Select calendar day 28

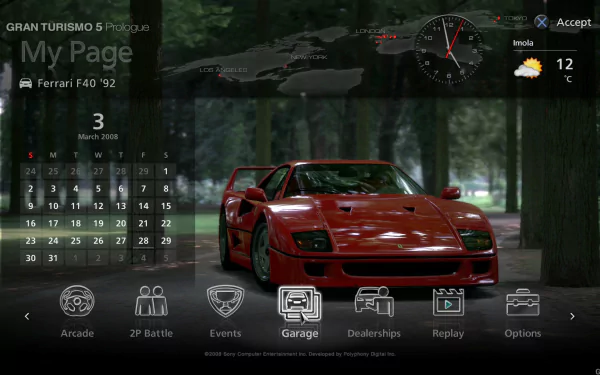click(143, 241)
